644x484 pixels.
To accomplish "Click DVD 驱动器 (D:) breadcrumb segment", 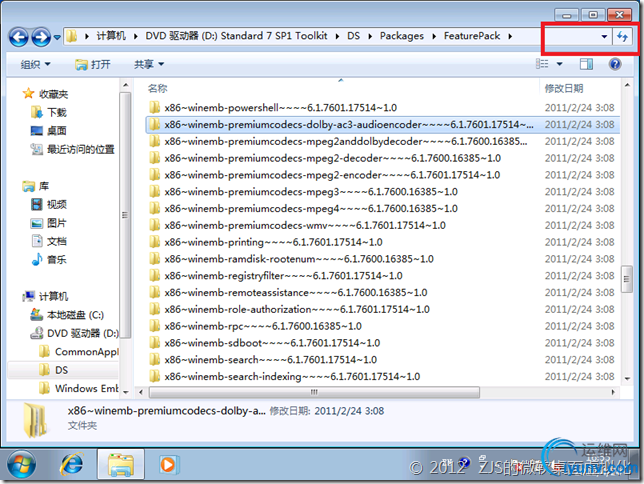I will [x=236, y=36].
